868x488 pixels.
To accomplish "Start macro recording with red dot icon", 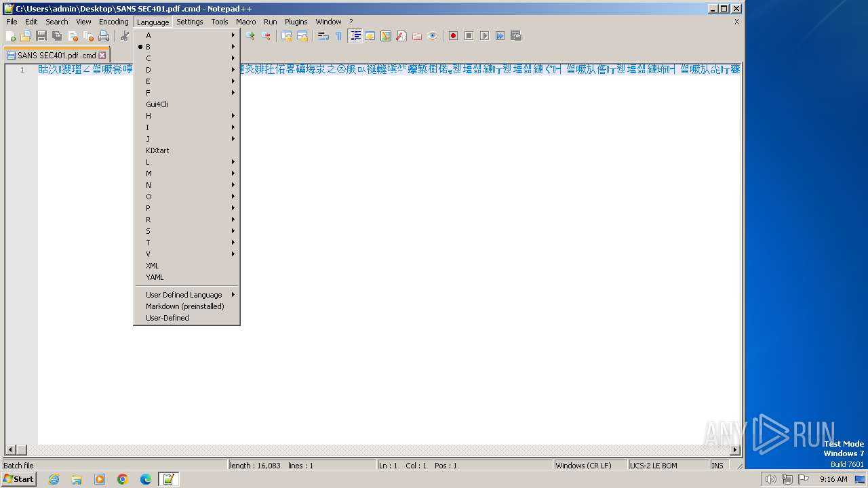I will (x=454, y=36).
